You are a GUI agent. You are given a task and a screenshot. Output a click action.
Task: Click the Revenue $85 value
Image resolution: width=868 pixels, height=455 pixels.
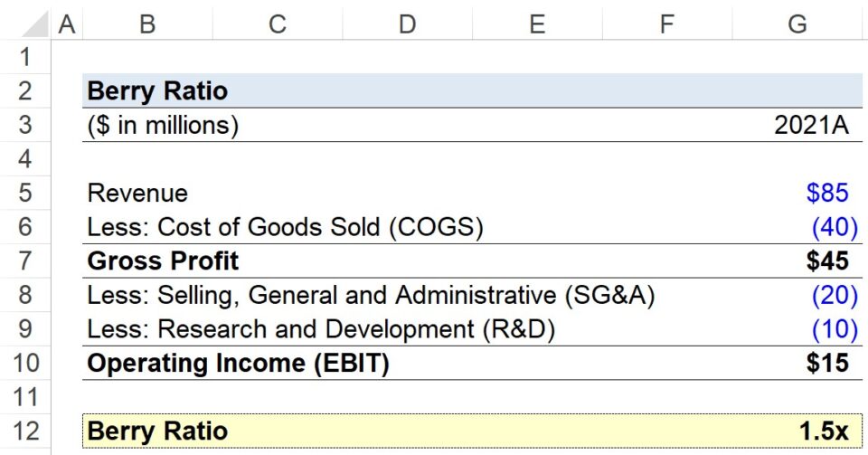(x=827, y=193)
